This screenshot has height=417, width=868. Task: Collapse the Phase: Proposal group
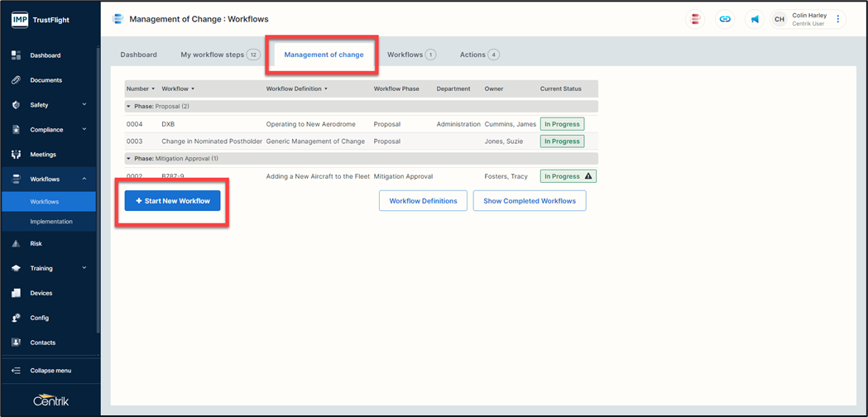pyautogui.click(x=128, y=107)
